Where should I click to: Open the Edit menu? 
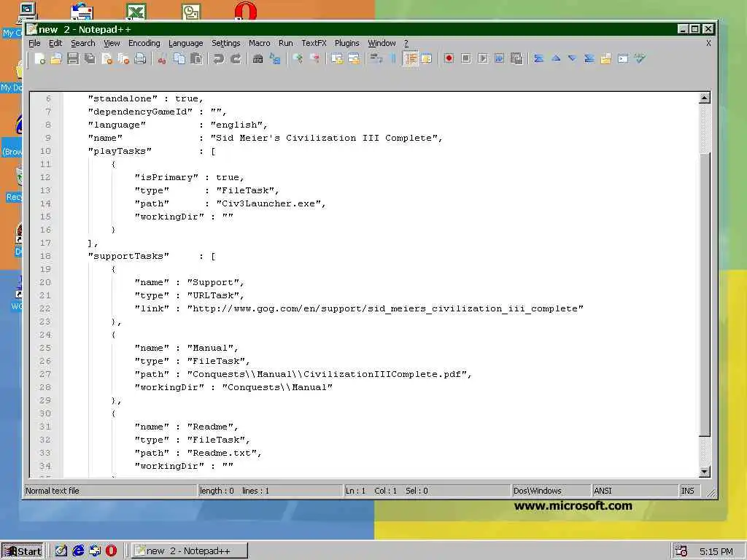click(55, 43)
